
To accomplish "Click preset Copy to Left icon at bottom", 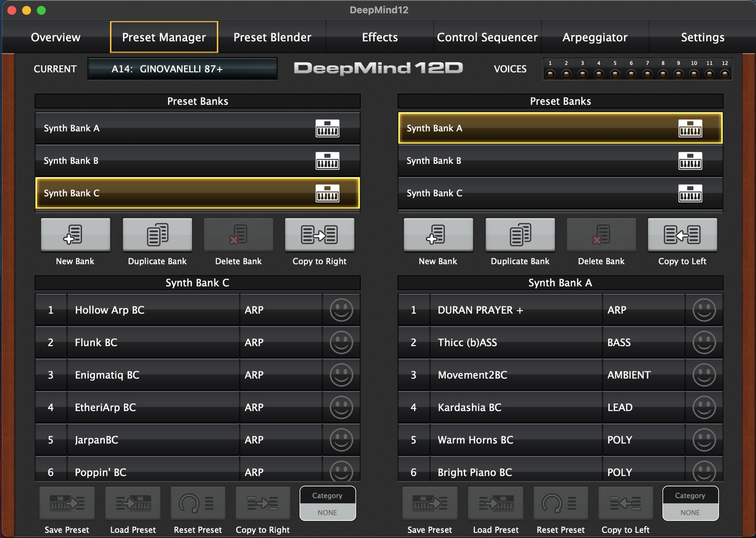I will point(626,503).
